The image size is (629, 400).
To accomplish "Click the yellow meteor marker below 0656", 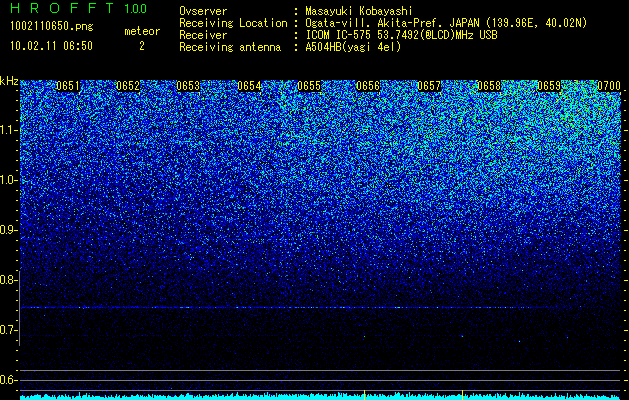I will [x=364, y=395].
